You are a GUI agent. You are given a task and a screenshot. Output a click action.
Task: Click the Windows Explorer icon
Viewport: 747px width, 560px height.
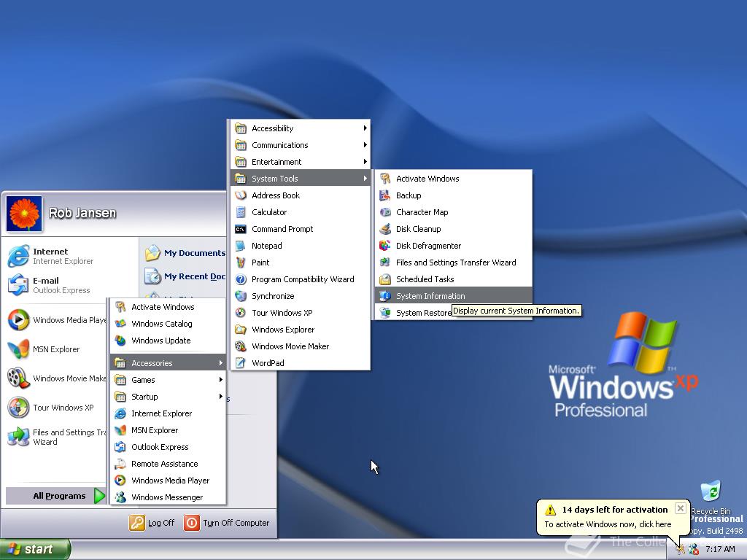tap(241, 330)
